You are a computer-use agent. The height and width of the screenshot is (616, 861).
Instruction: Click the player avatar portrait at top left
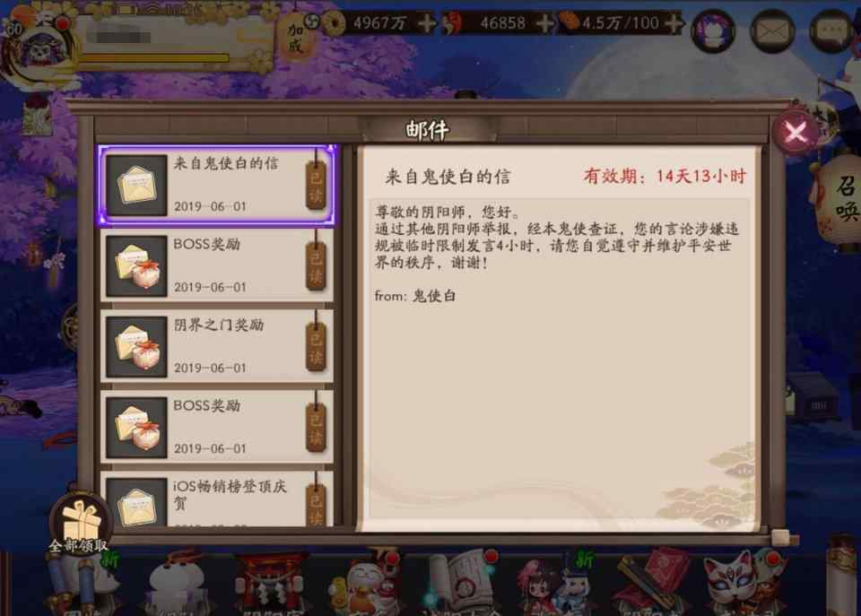[x=39, y=49]
